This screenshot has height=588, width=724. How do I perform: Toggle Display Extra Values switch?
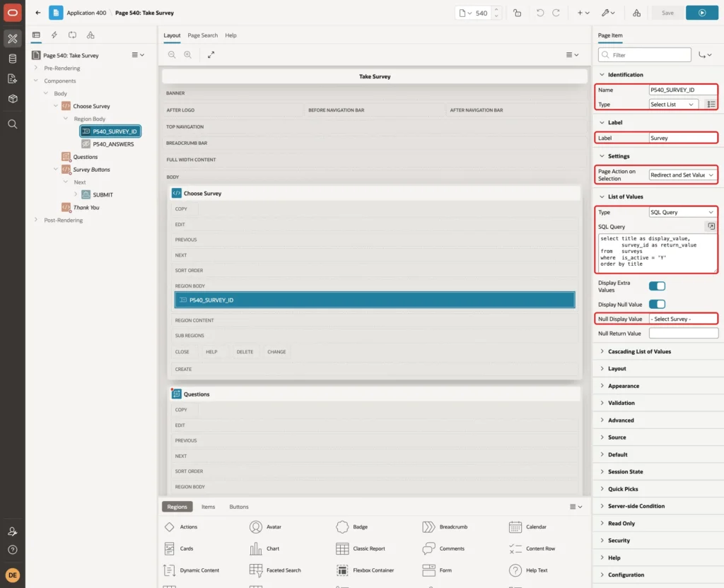coord(657,286)
